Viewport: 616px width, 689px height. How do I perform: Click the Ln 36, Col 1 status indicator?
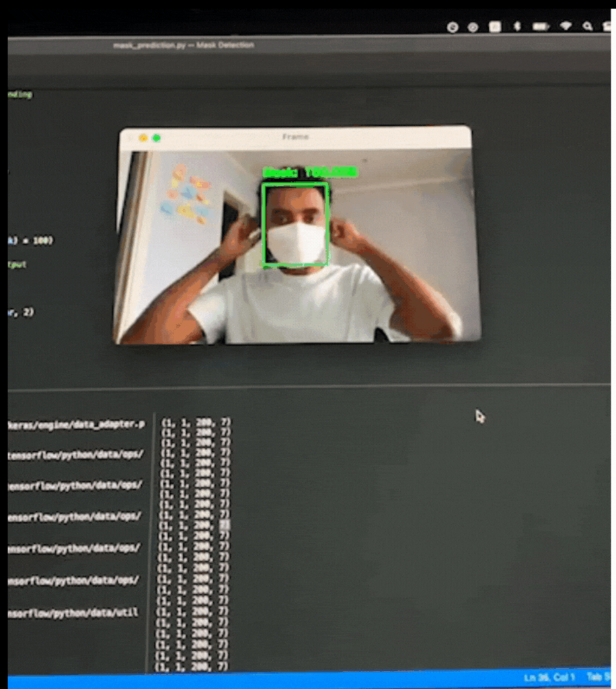coord(549,677)
